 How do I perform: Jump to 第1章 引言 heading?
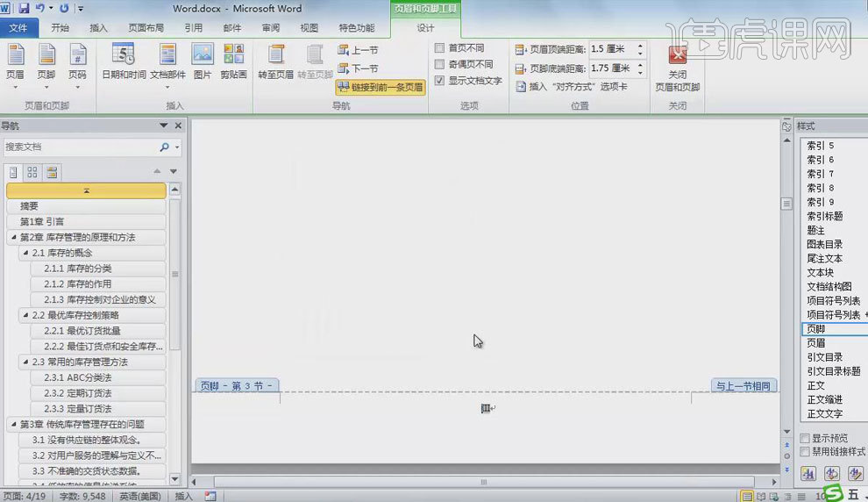point(86,222)
